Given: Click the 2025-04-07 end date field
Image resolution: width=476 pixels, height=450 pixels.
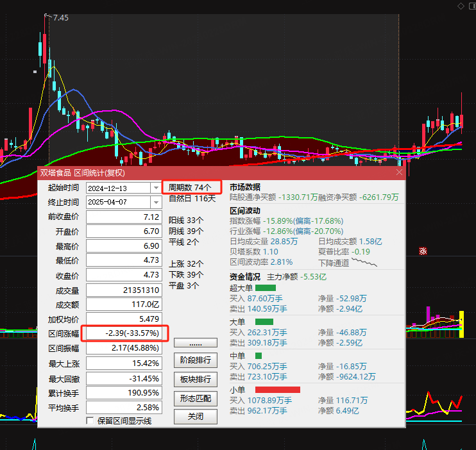Looking at the screenshot, I should pos(119,202).
